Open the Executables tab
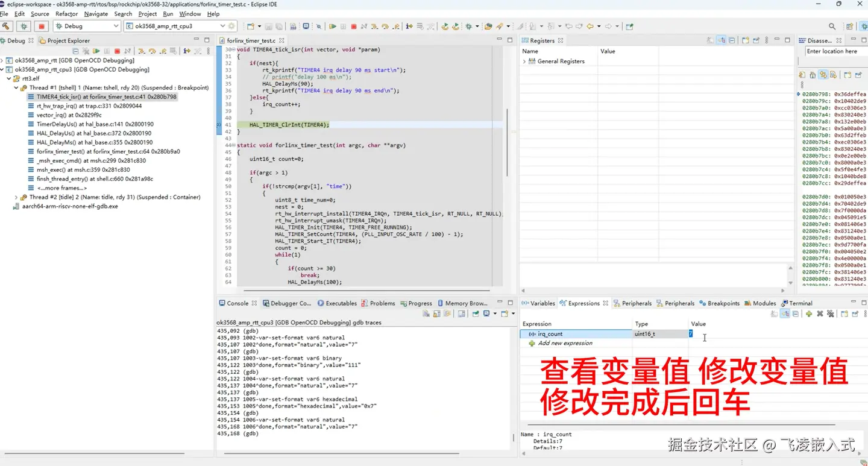This screenshot has width=868, height=466. [x=336, y=303]
